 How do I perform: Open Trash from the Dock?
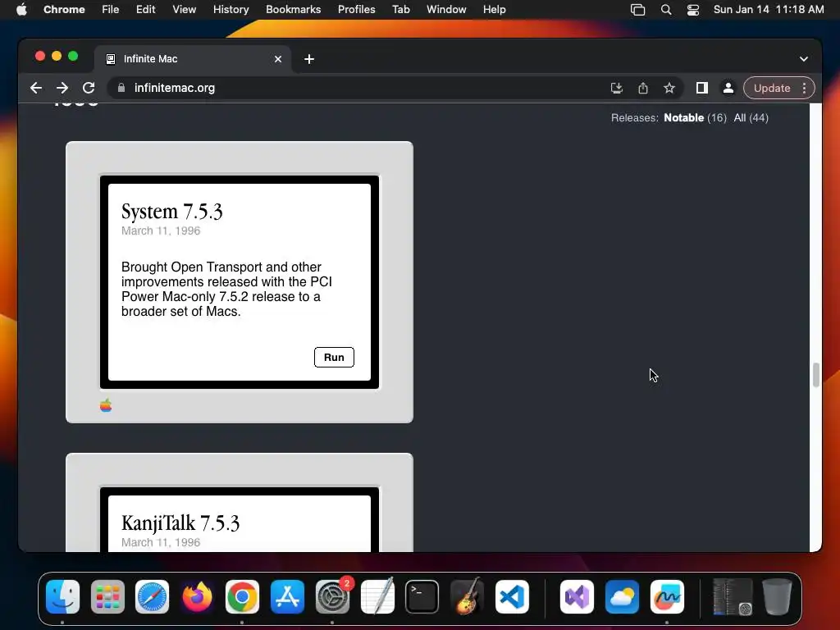[777, 597]
